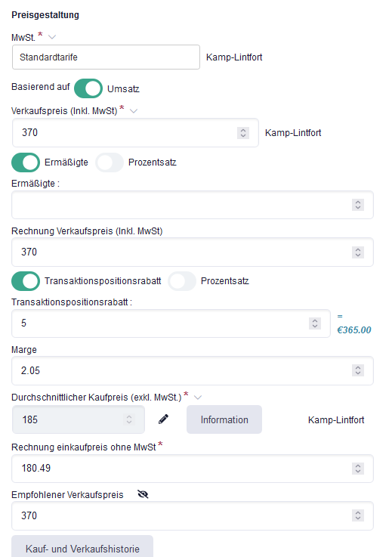392x557 pixels.
Task: Click the stepper arrows in Verkaufspreis field
Action: point(243,133)
